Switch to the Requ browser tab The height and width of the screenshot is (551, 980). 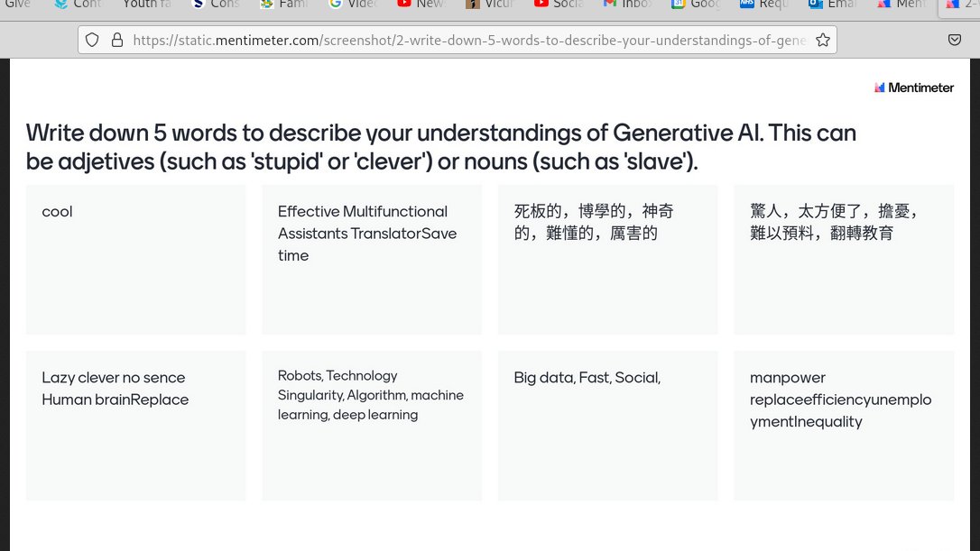click(765, 5)
